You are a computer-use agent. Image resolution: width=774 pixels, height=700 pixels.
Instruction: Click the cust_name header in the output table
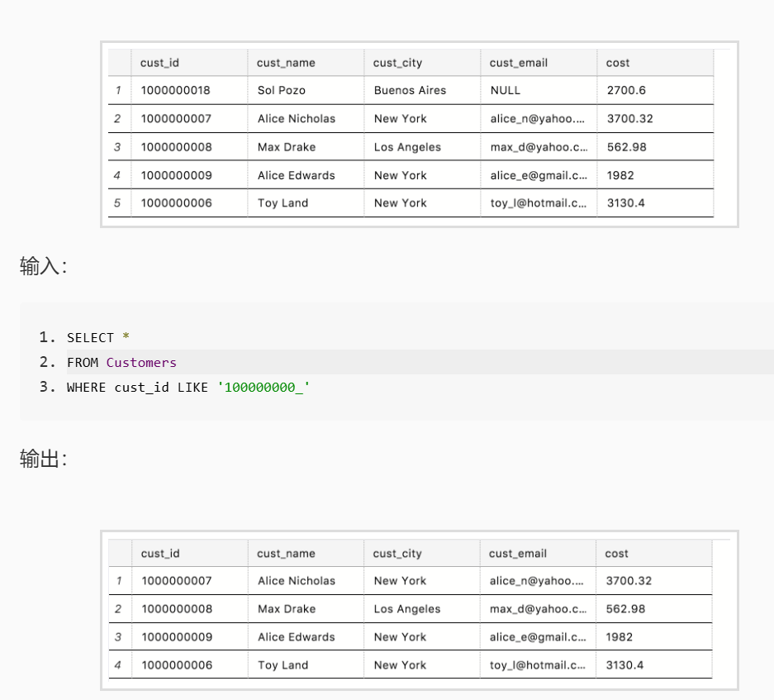[306, 553]
